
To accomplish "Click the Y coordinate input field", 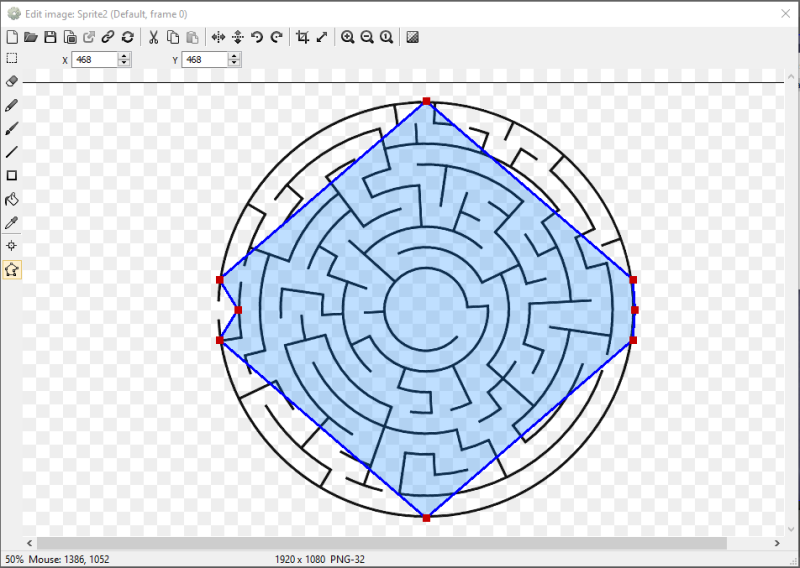I will point(205,60).
